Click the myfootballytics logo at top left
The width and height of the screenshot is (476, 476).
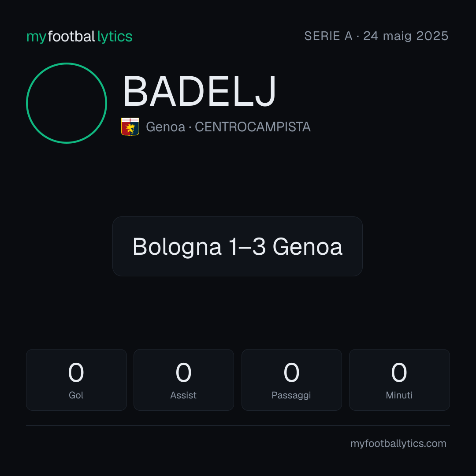click(79, 37)
